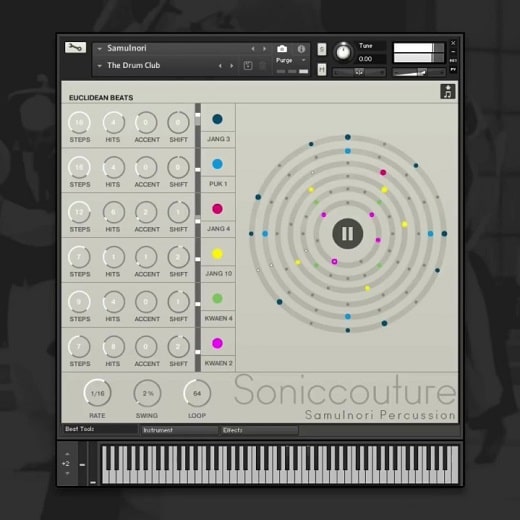The height and width of the screenshot is (520, 520).
Task: Click the SWING knob
Action: click(x=147, y=393)
